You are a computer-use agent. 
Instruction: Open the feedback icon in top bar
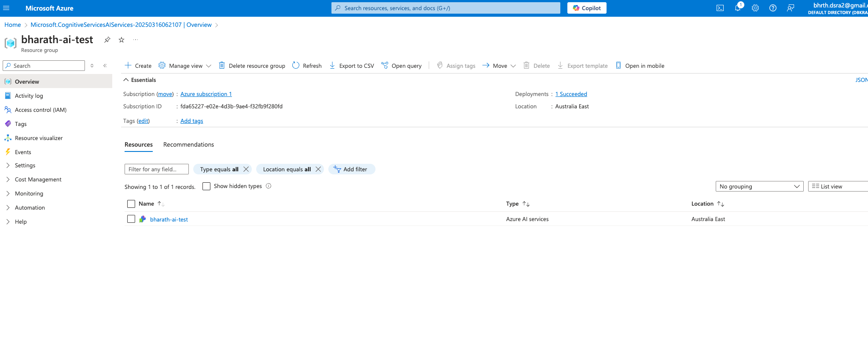791,8
